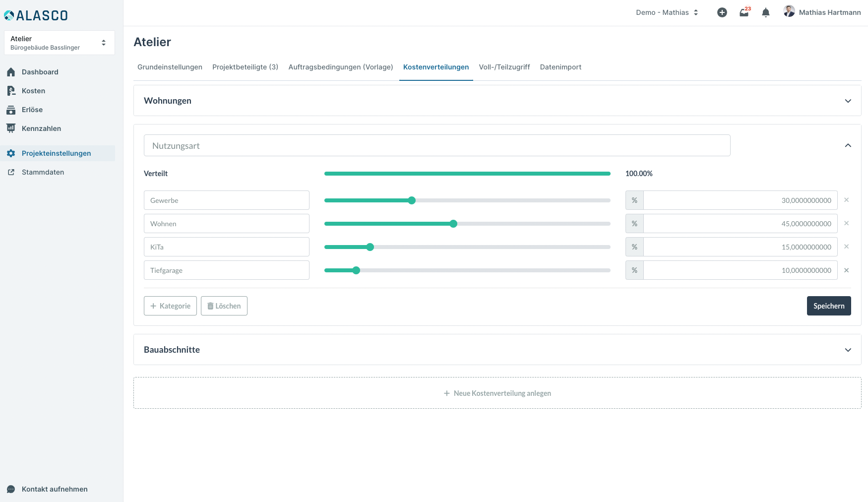Image resolution: width=868 pixels, height=502 pixels.
Task: Open Kontakt aufnehmen chat icon
Action: tap(11, 489)
